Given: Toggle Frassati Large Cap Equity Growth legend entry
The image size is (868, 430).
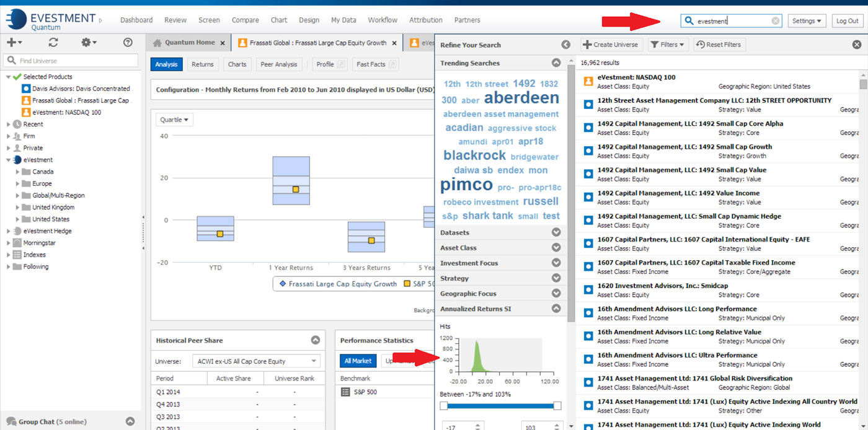Looking at the screenshot, I should [338, 284].
